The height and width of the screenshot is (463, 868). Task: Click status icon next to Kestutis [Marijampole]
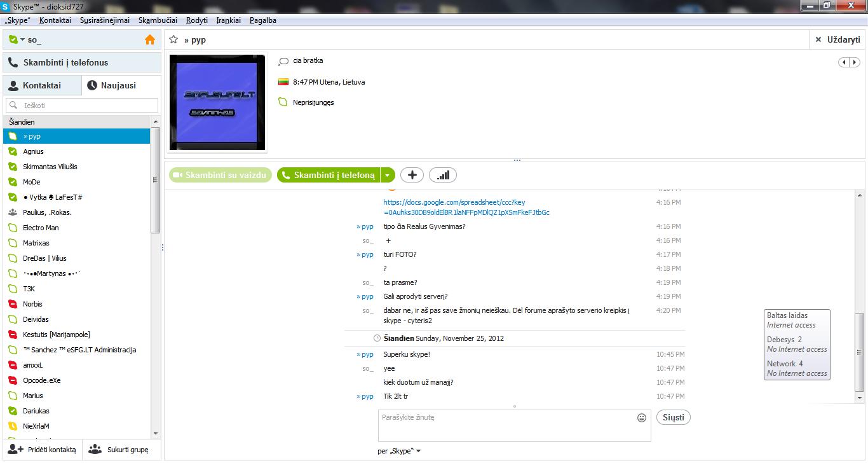(x=13, y=335)
